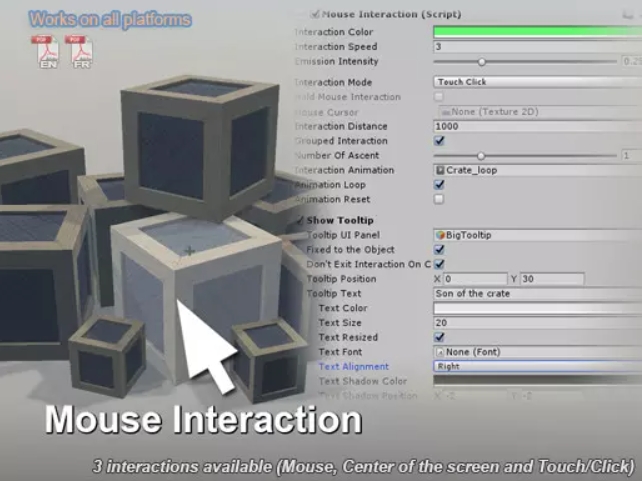
Task: Enable the Hold Mouse Interaction checkbox
Action: pyautogui.click(x=439, y=97)
